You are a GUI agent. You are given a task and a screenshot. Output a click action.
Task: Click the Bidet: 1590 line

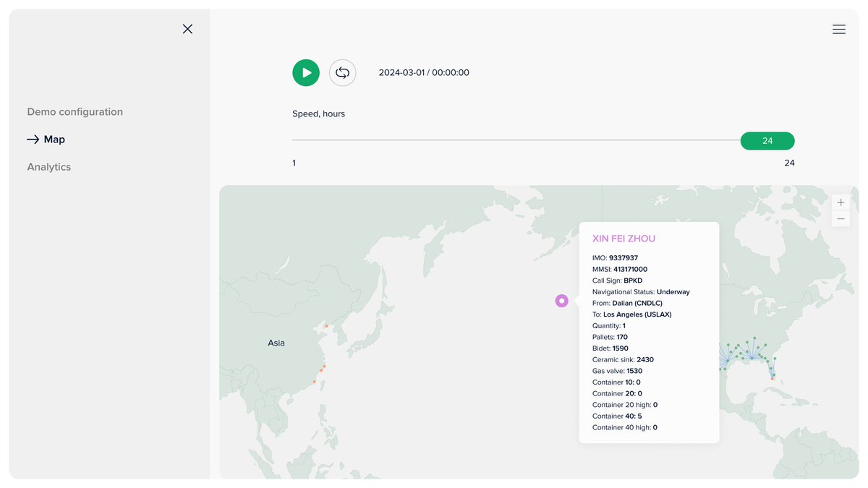(610, 348)
